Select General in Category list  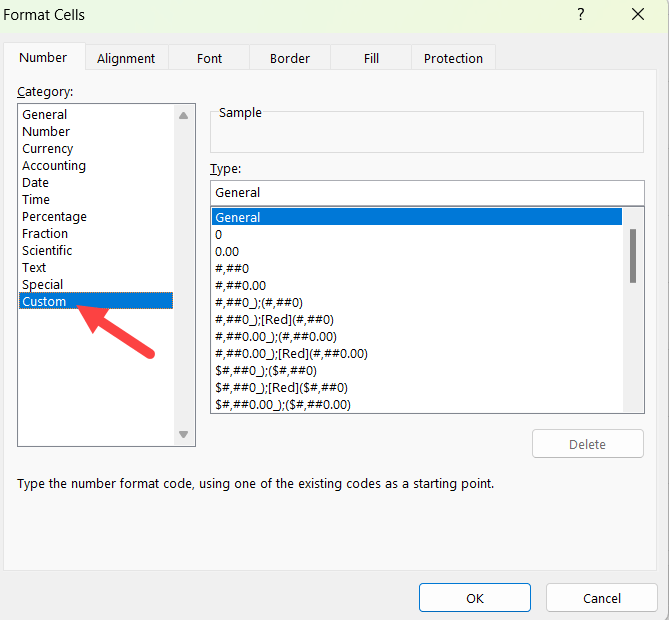click(x=96, y=114)
